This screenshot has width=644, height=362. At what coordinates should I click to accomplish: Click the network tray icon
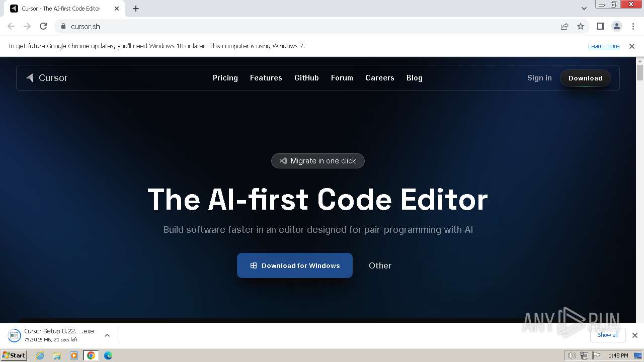[x=584, y=355]
